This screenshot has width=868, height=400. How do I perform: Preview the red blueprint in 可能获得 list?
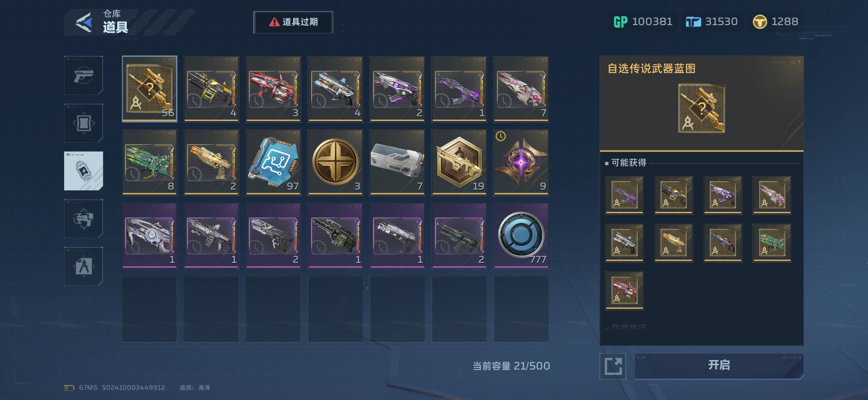point(624,291)
